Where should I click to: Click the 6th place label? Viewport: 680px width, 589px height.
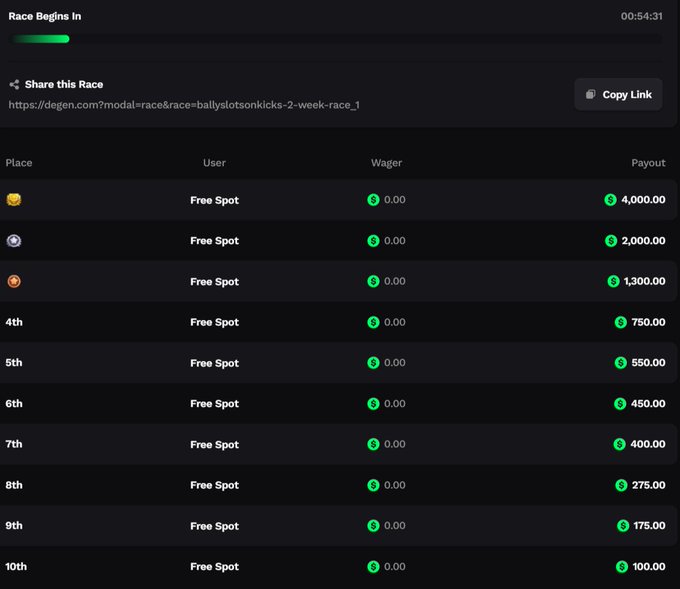tap(14, 403)
